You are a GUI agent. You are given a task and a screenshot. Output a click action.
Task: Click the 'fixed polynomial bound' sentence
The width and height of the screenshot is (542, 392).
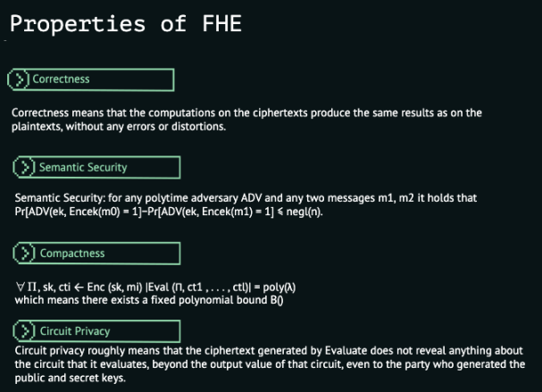(149, 300)
